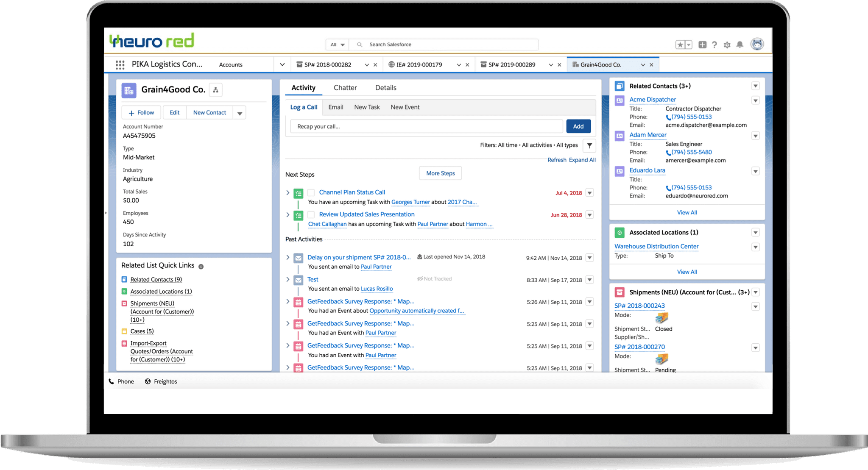Viewport: 868px width, 470px height.
Task: Open the dropdown for SP# 2018-000243 shipment row
Action: (755, 306)
